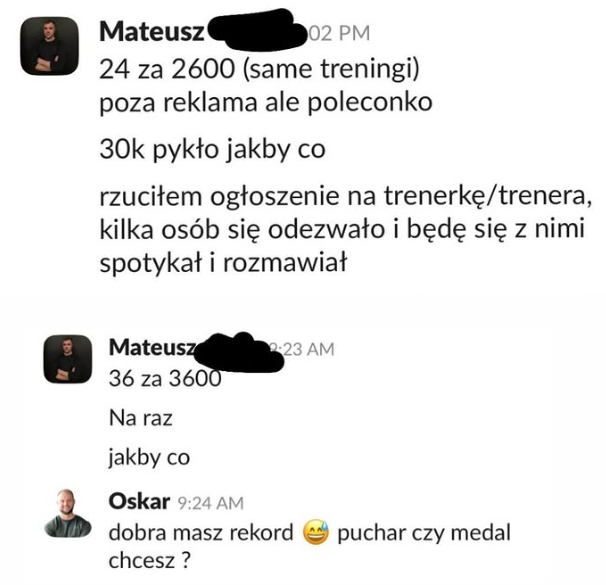
Task: Click the 'Na raz' message
Action: pyautogui.click(x=141, y=418)
